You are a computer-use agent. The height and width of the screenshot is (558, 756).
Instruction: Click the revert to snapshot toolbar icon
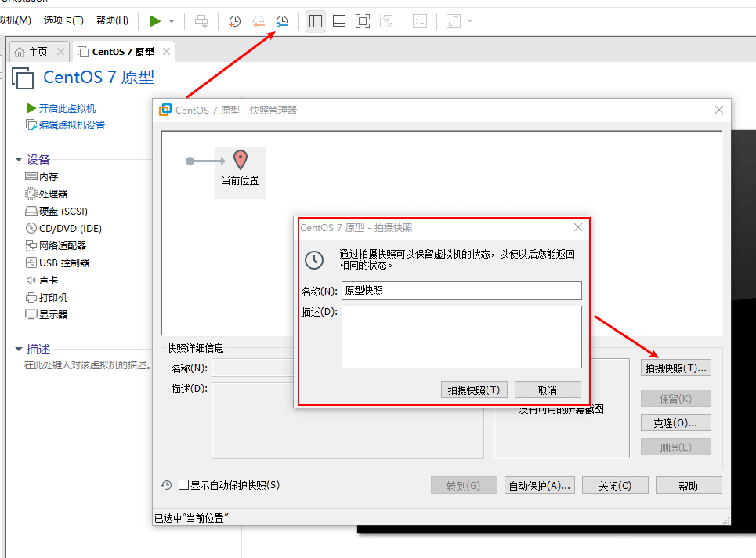[x=259, y=21]
